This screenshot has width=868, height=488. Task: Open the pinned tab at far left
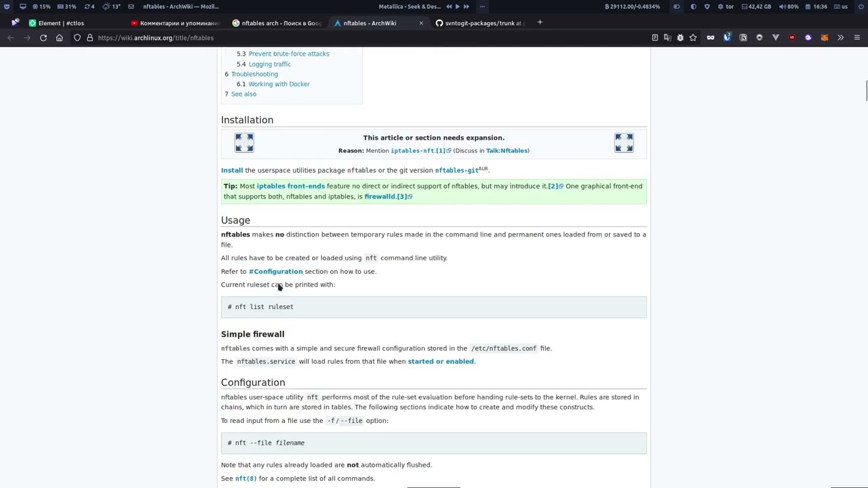(x=15, y=22)
